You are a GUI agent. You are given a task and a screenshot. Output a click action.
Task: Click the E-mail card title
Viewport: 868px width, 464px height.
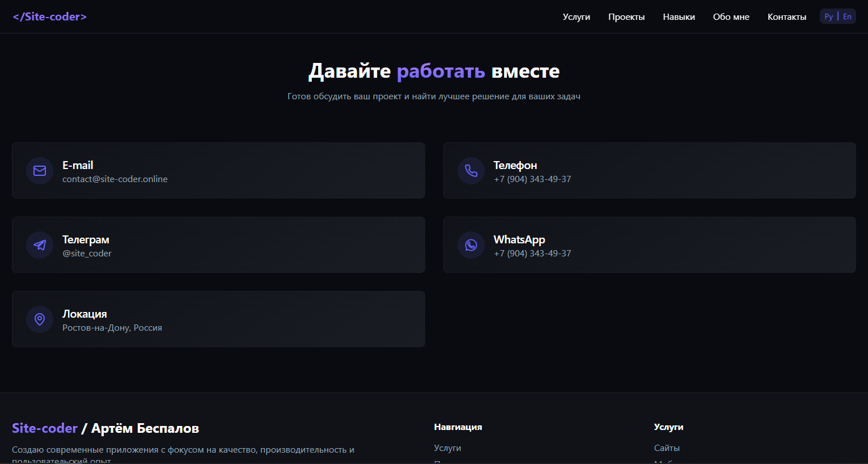[78, 165]
